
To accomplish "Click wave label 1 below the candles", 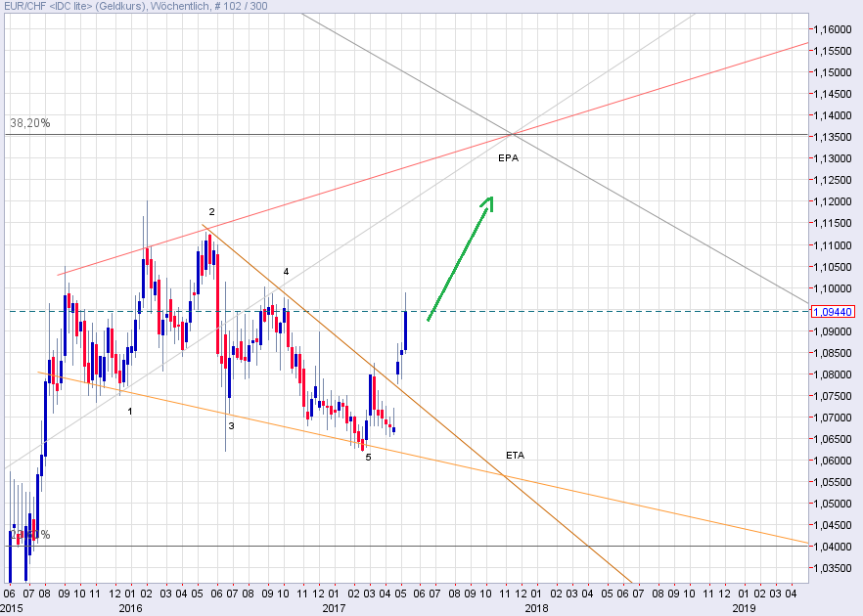I will point(130,411).
